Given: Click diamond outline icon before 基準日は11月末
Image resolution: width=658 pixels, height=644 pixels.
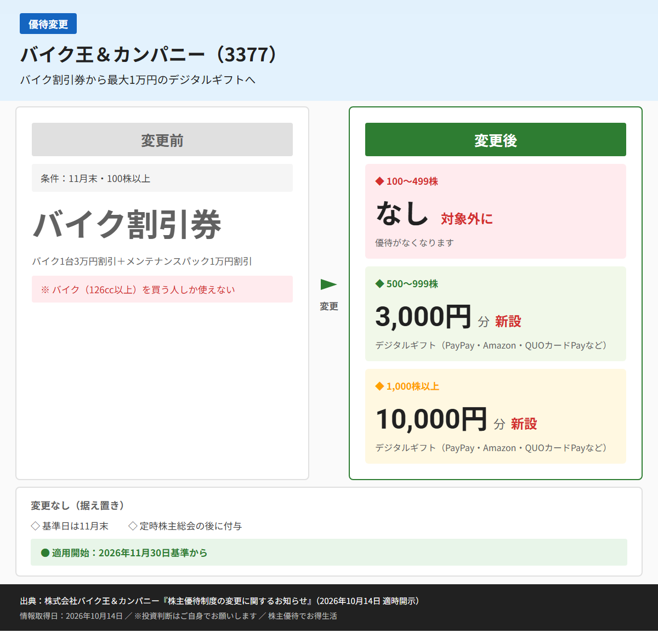Looking at the screenshot, I should 35,526.
